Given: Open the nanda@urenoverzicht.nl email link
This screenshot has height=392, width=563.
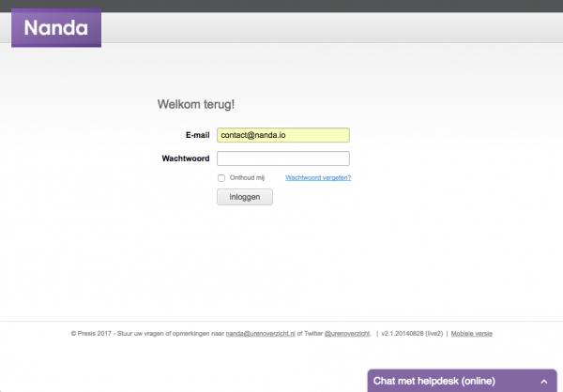Looking at the screenshot, I should tap(260, 334).
